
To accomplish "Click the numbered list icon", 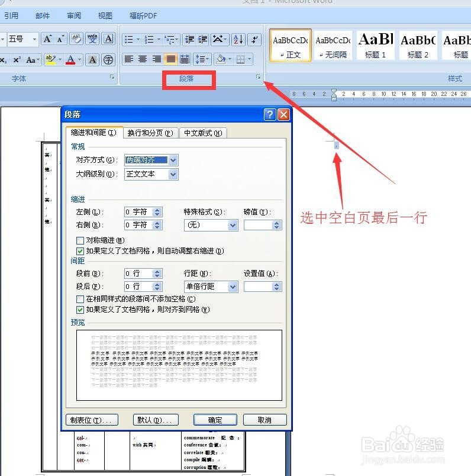I will pyautogui.click(x=149, y=40).
